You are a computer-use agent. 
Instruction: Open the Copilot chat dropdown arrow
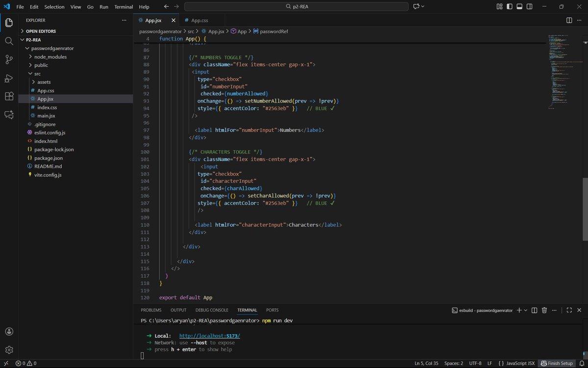tap(423, 6)
